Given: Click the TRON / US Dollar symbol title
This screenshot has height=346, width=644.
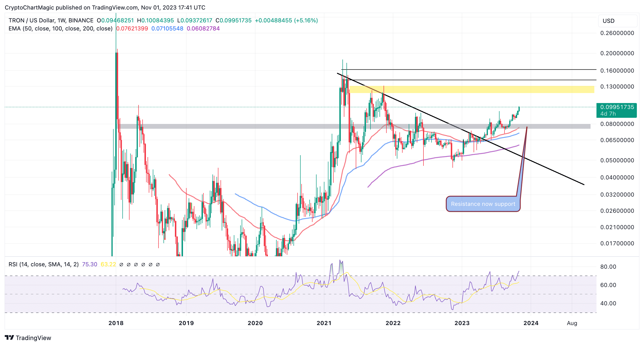Looking at the screenshot, I should pos(51,20).
